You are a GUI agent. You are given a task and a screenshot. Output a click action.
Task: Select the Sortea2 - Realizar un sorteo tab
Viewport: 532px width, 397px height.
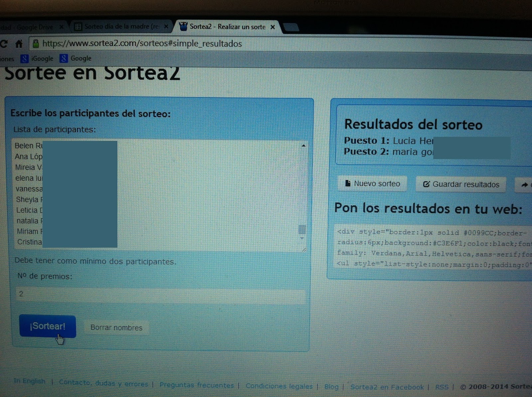(227, 27)
